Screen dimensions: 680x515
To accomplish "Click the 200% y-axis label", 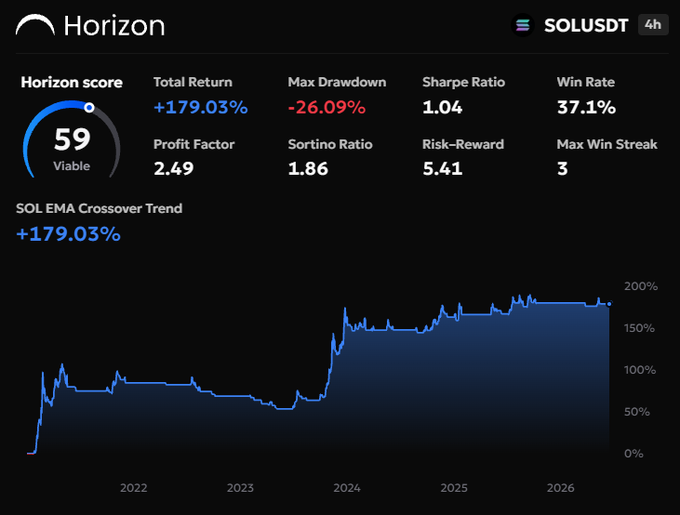I will click(641, 287).
